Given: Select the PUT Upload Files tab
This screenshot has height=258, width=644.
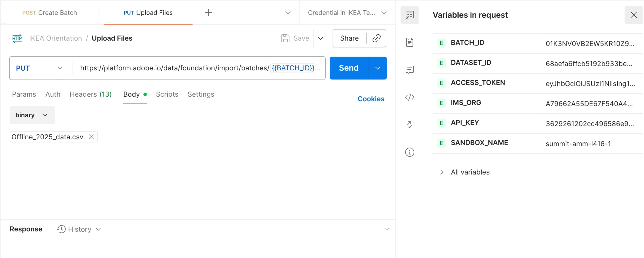Looking at the screenshot, I should pyautogui.click(x=148, y=13).
